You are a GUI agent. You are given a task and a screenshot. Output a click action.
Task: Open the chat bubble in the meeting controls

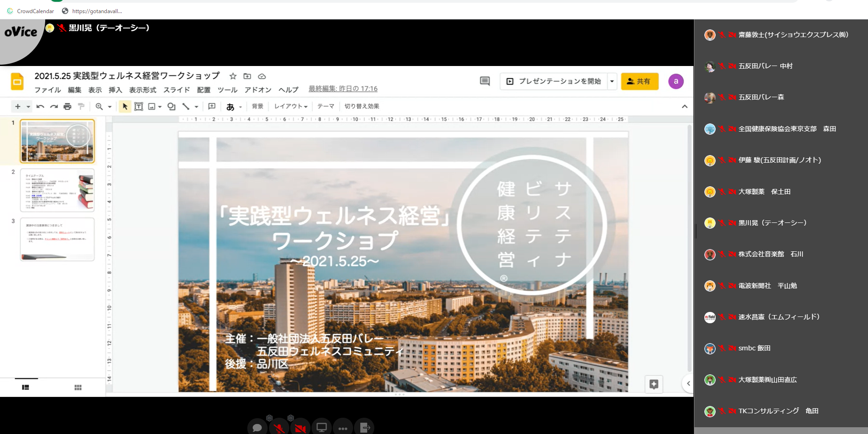(257, 427)
